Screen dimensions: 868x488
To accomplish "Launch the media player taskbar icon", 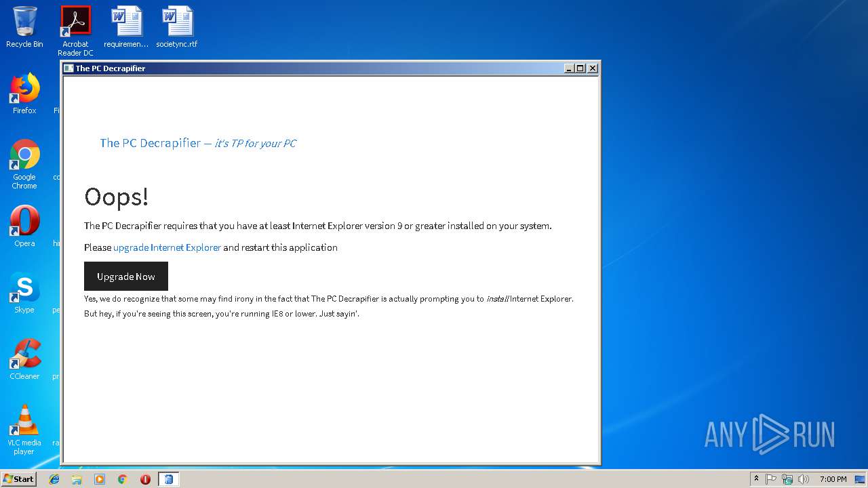I will [100, 479].
